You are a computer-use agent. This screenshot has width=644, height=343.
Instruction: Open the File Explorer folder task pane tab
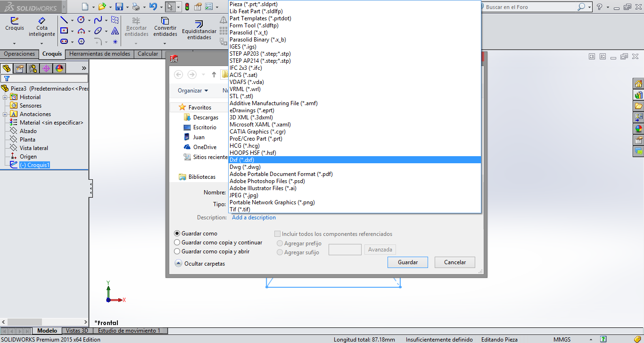[x=639, y=106]
